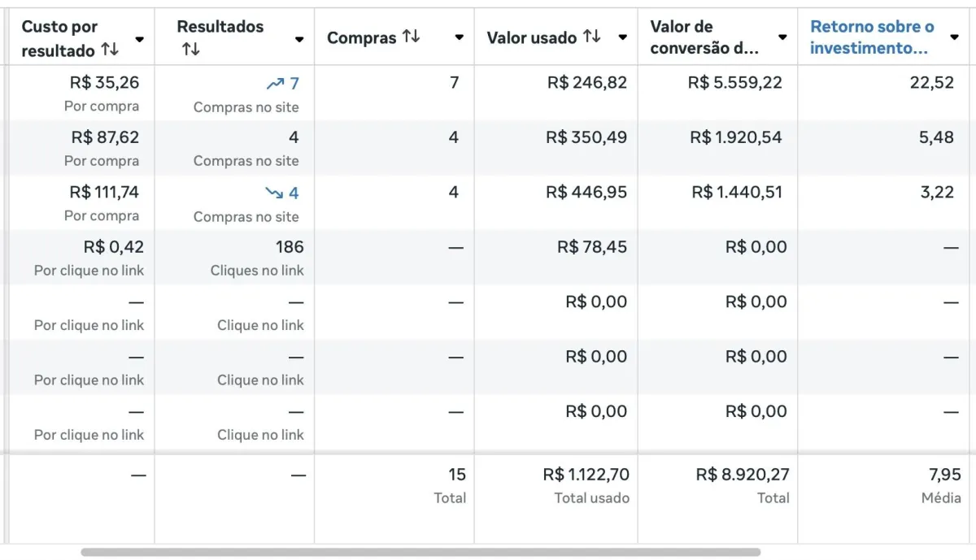The width and height of the screenshot is (976, 560).
Task: Open the Valor de conversão column dropdown
Action: (x=782, y=37)
